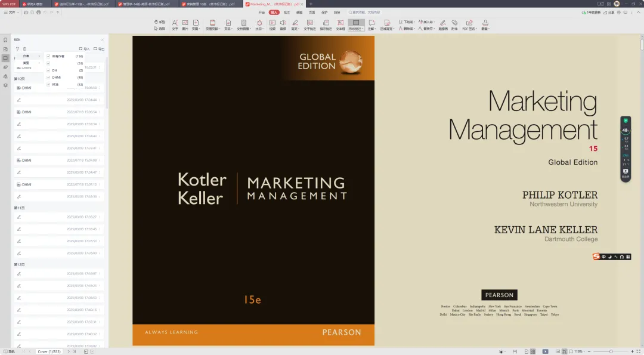Click the Hand-drawn (随意画) pen tool
The width and height of the screenshot is (644, 355).
442,24
